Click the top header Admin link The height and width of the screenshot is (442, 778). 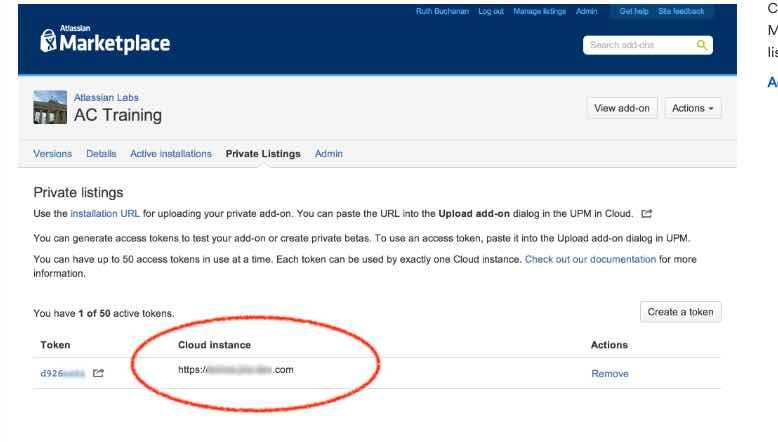tap(586, 11)
